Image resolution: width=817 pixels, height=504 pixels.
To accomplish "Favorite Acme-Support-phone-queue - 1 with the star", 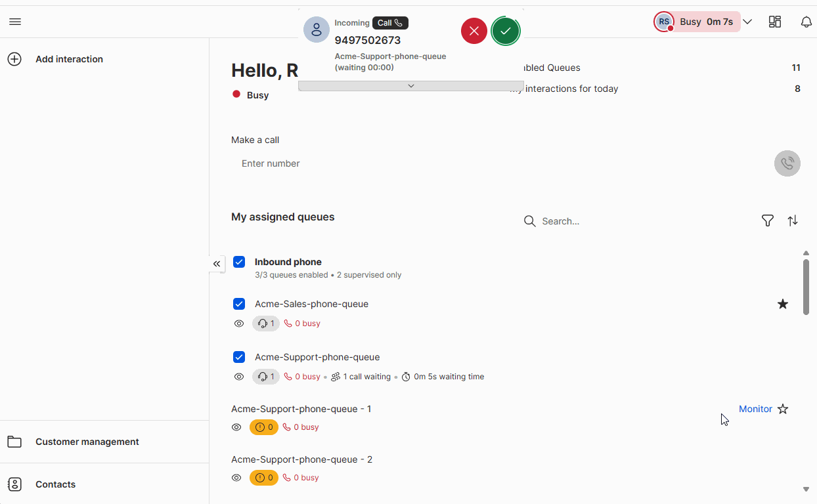I will tap(782, 409).
